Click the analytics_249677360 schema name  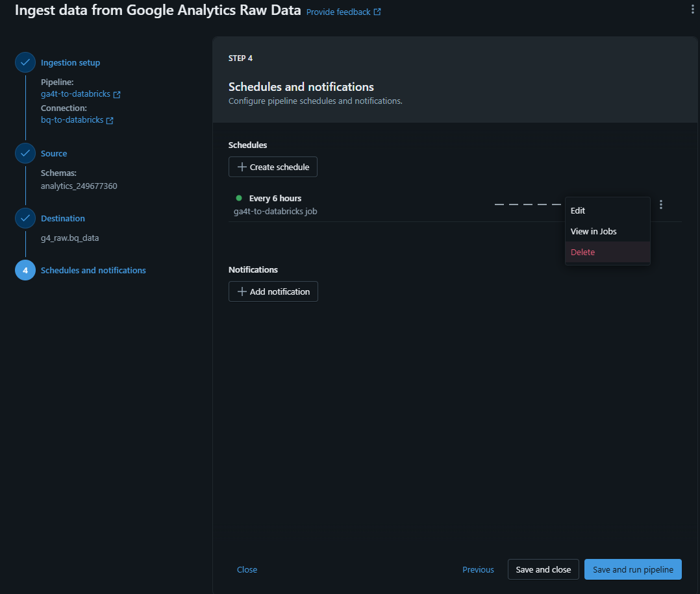coord(79,186)
